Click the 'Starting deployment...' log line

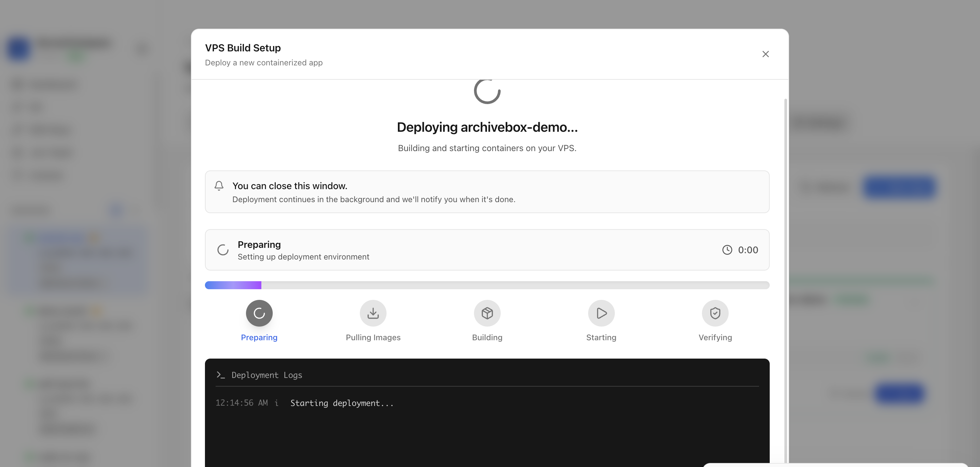(342, 403)
